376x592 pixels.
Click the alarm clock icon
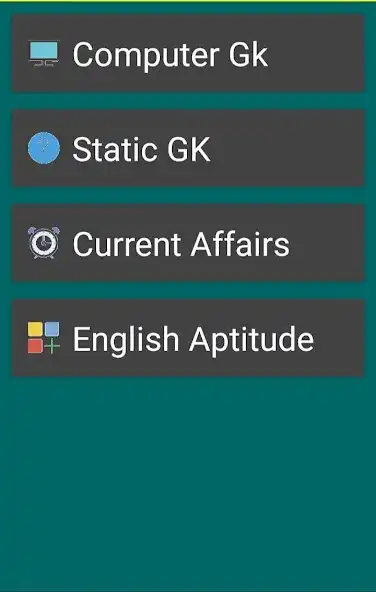44,243
